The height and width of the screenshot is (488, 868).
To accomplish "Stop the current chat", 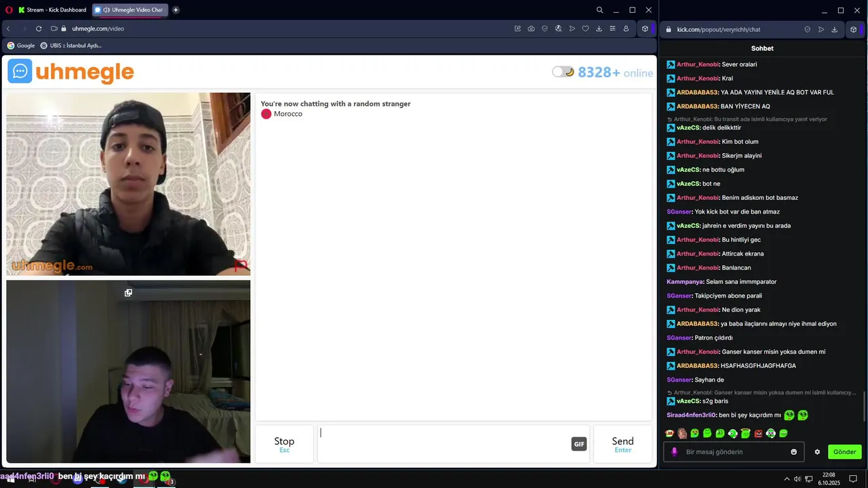I will [284, 444].
